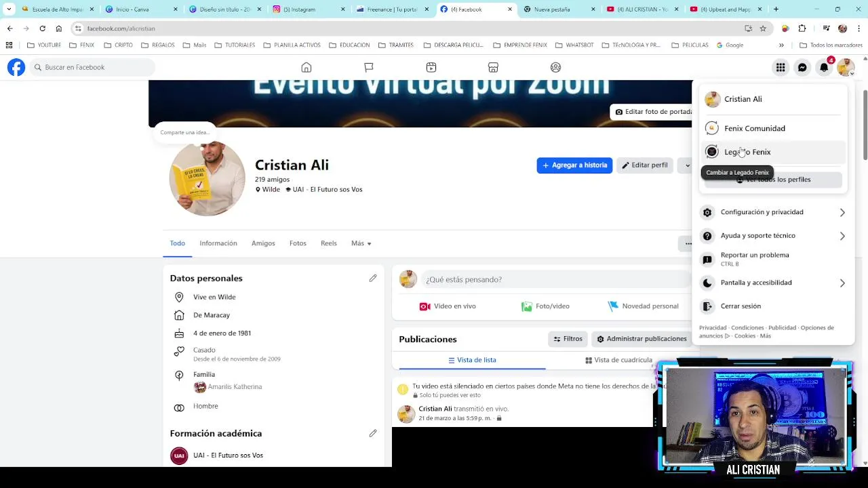Image resolution: width=868 pixels, height=488 pixels.
Task: Open the Información tab
Action: pos(218,243)
